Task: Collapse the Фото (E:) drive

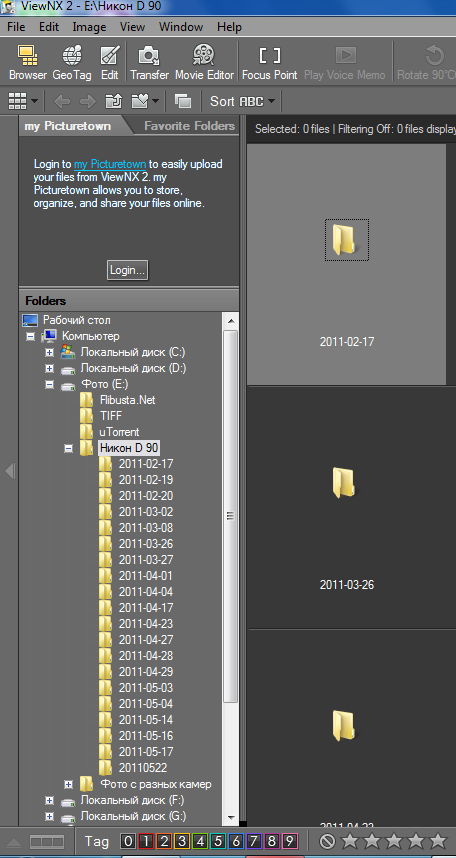Action: click(x=49, y=385)
